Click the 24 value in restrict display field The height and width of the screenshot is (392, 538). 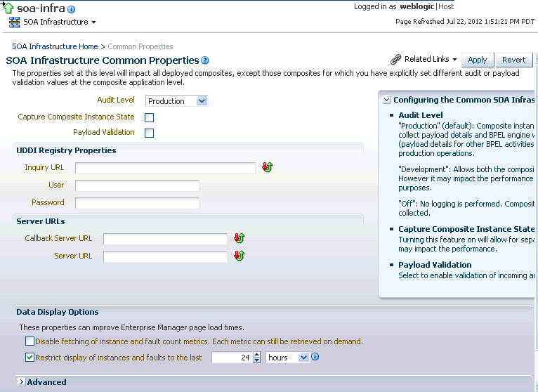[x=245, y=358]
